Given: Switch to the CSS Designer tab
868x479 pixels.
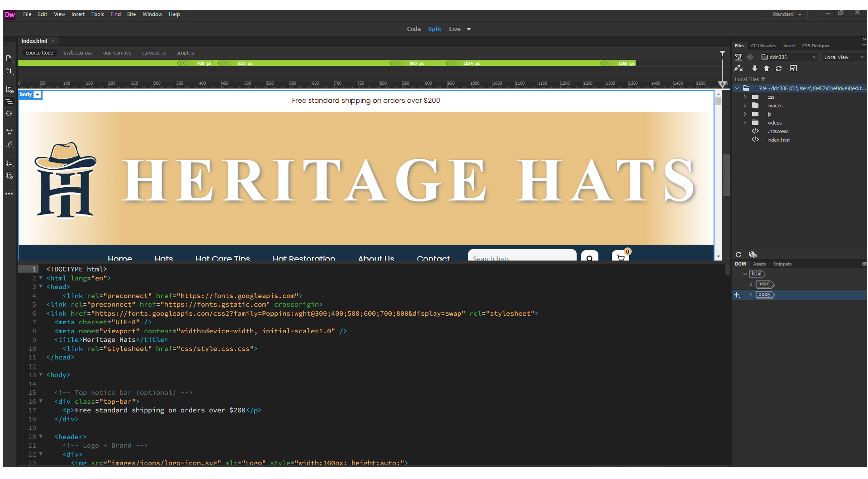Looking at the screenshot, I should click(816, 46).
